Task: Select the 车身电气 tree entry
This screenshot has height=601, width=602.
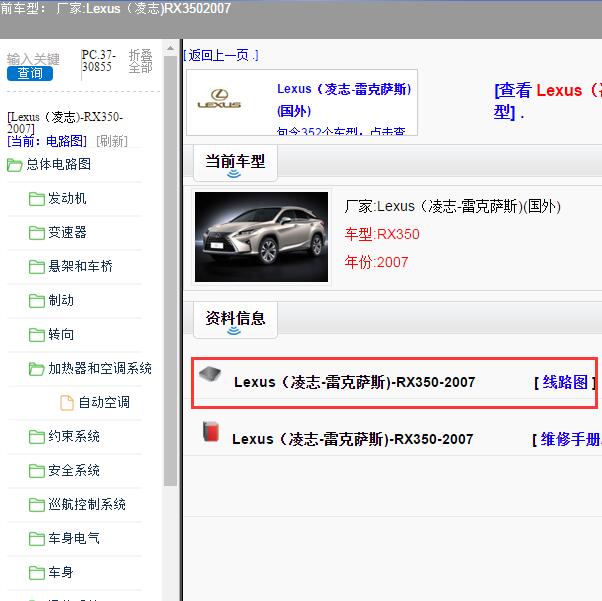Action: [x=74, y=538]
